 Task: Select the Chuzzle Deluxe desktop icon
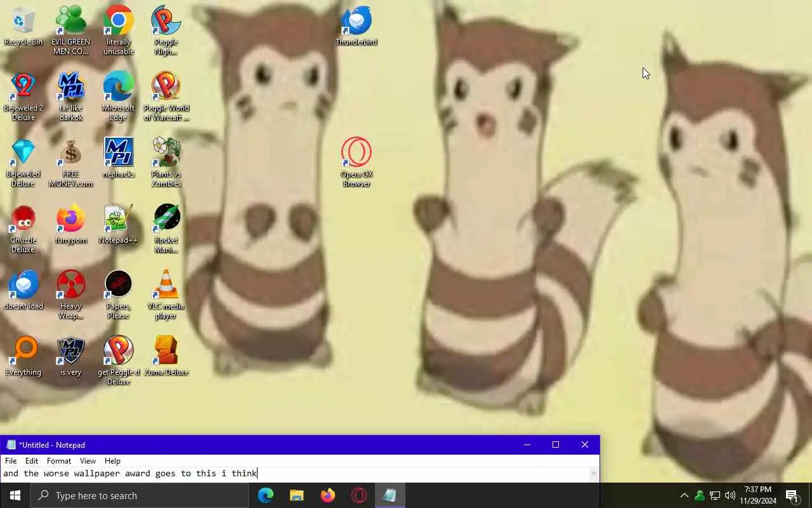tap(23, 229)
